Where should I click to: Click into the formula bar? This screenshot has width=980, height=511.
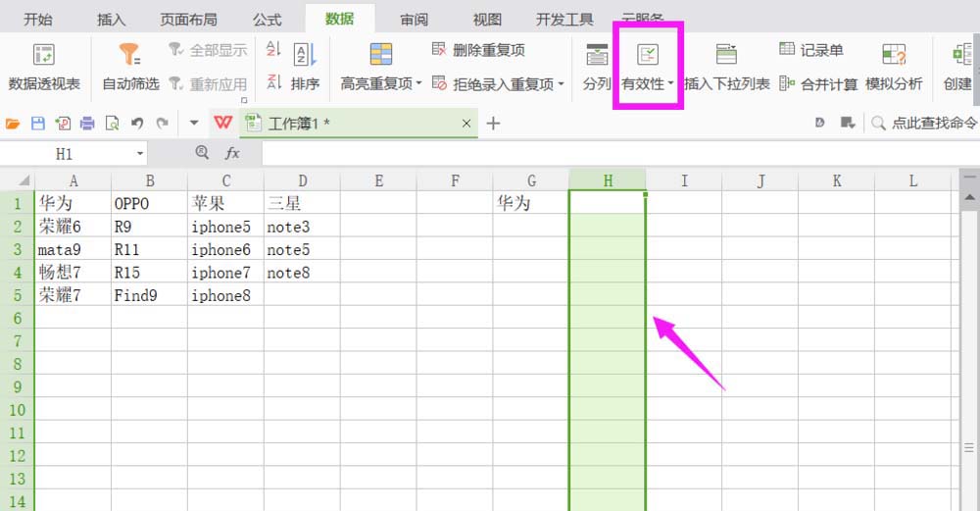pos(620,154)
